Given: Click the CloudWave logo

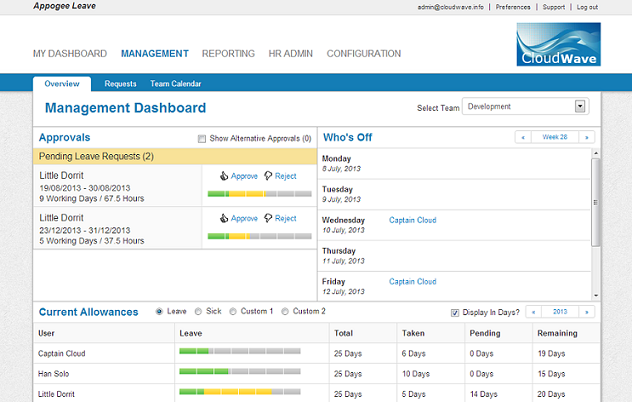Looking at the screenshot, I should coord(558,46).
